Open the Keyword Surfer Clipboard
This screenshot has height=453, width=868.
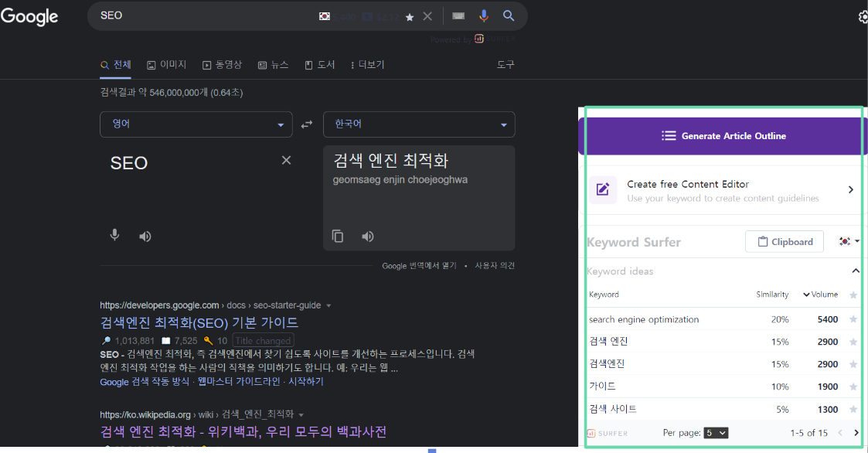[x=785, y=242]
